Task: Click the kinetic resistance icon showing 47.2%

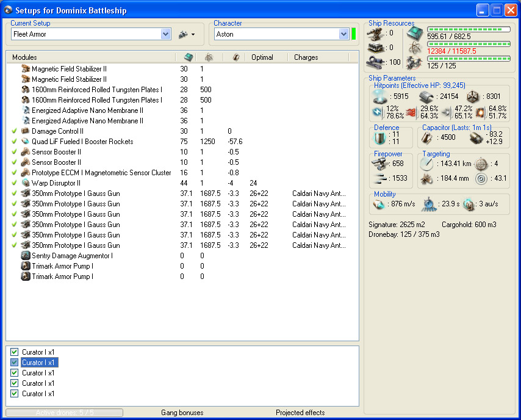Action: 447,112
